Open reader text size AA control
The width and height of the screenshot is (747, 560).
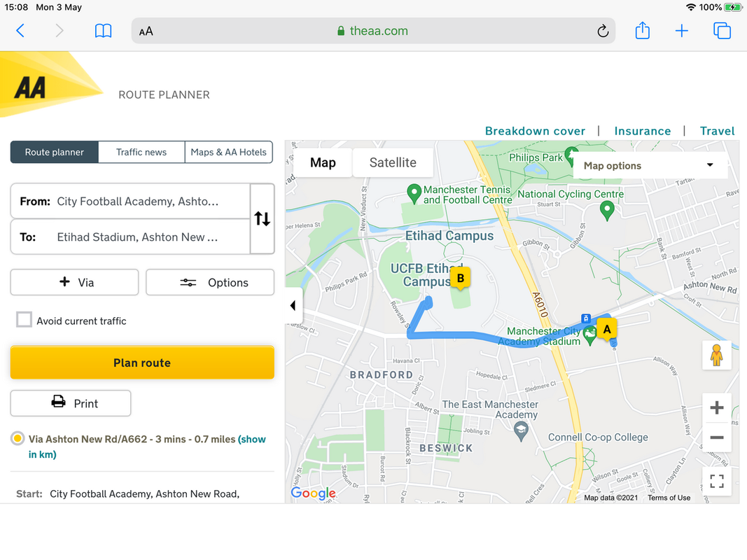[x=146, y=31]
